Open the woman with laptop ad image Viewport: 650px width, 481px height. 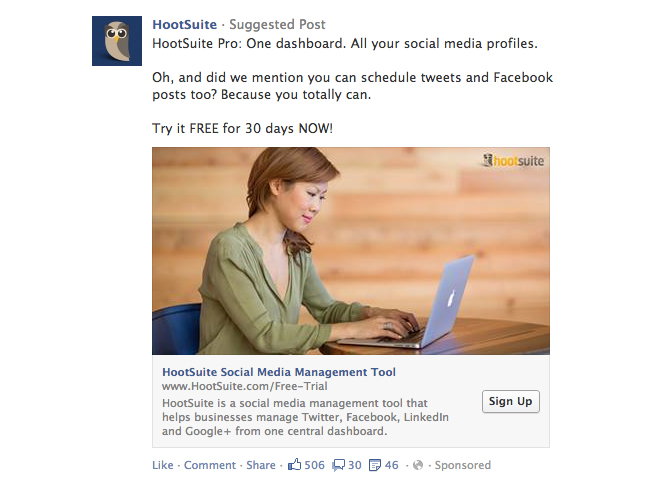point(351,251)
